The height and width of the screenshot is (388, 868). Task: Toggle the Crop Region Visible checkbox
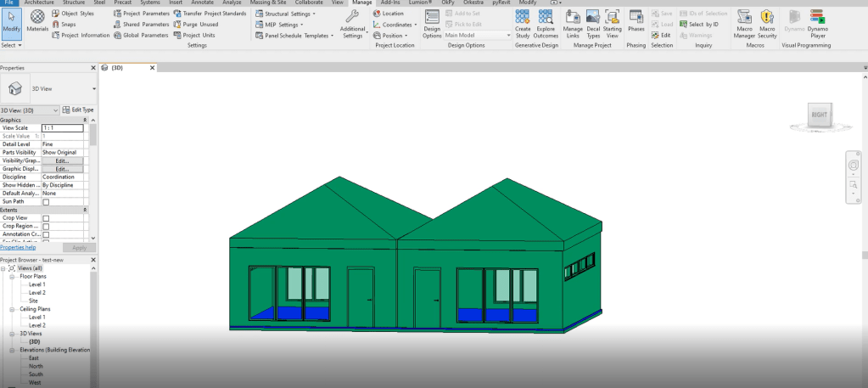46,227
